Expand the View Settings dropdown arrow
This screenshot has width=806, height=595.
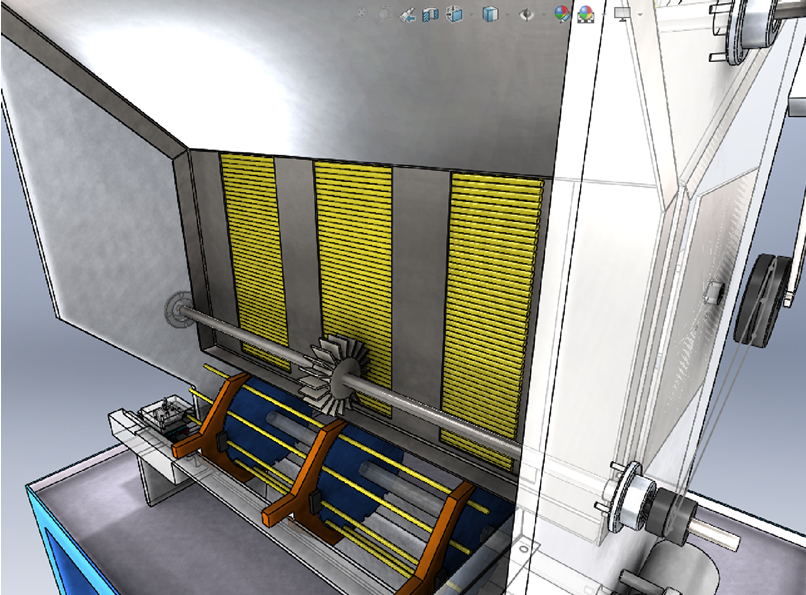(639, 15)
